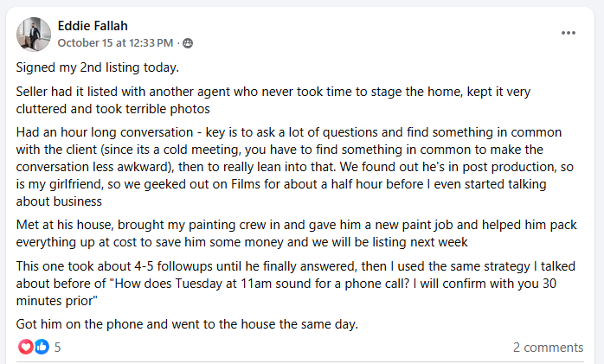Open the Eddie Fallah profile name link

(x=93, y=25)
